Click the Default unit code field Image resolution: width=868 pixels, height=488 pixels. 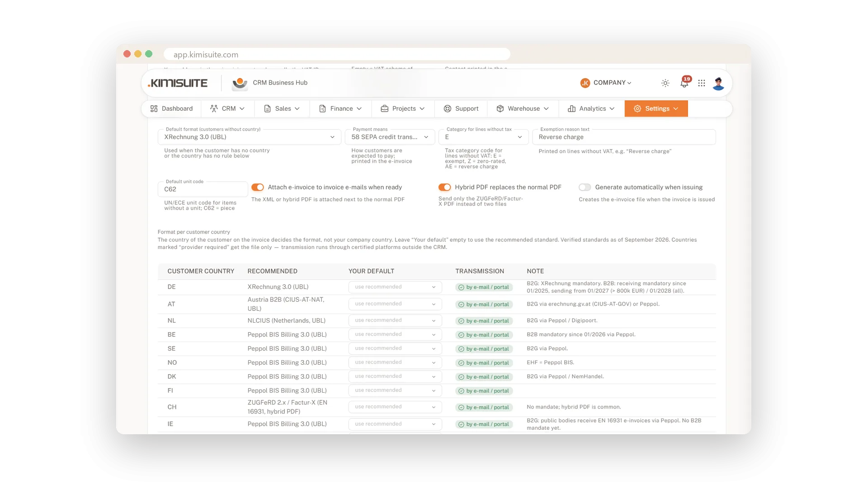click(x=203, y=189)
